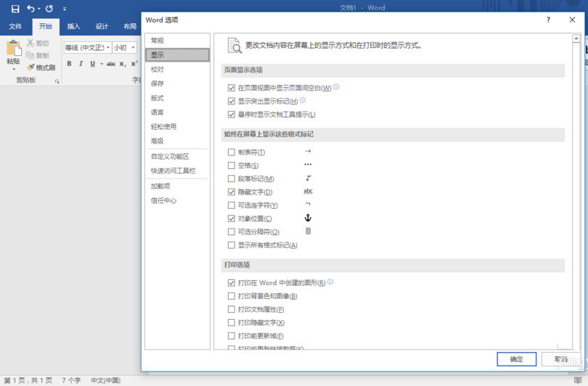
Task: Click the dialog Help question mark icon
Action: pyautogui.click(x=548, y=20)
